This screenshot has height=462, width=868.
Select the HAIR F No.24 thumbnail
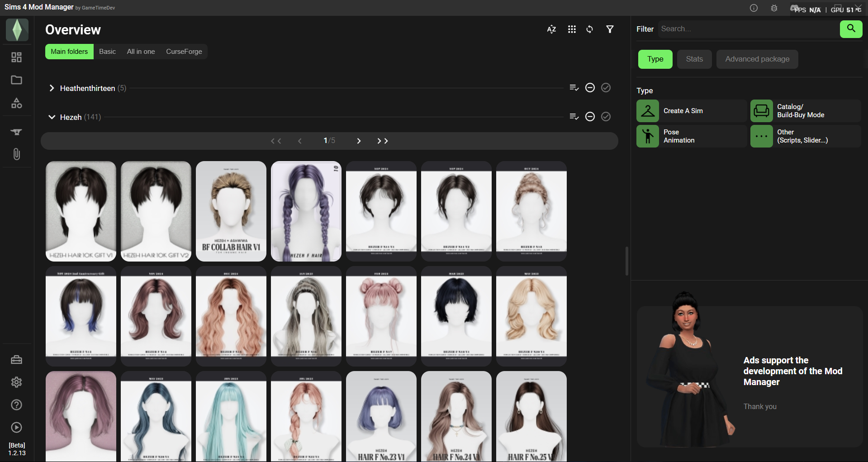pyautogui.click(x=456, y=416)
